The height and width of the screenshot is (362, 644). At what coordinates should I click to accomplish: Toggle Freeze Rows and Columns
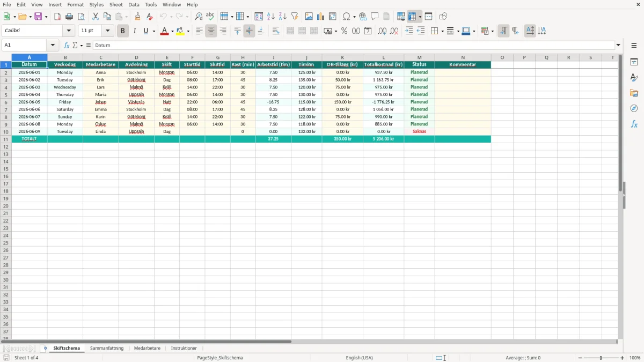(412, 16)
